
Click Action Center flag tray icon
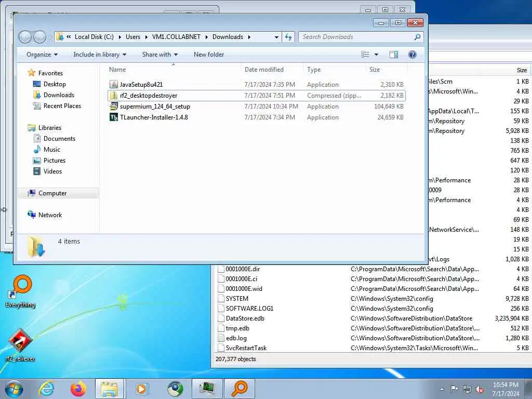[454, 389]
